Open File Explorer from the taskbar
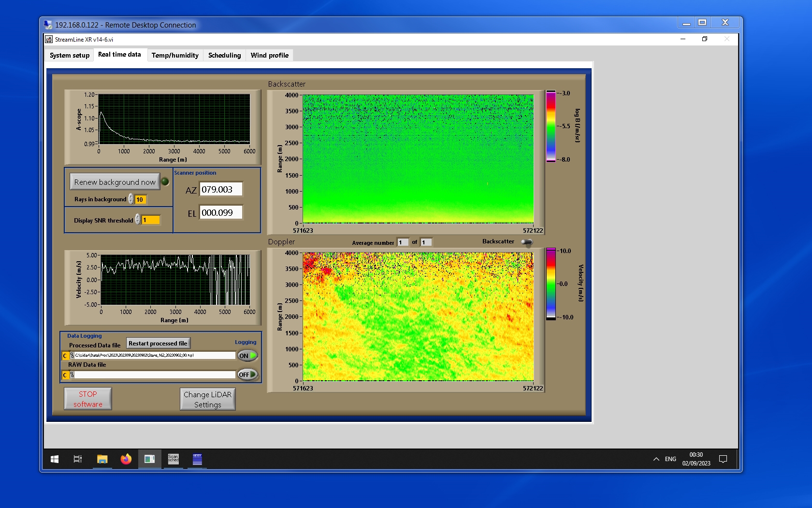 [102, 459]
